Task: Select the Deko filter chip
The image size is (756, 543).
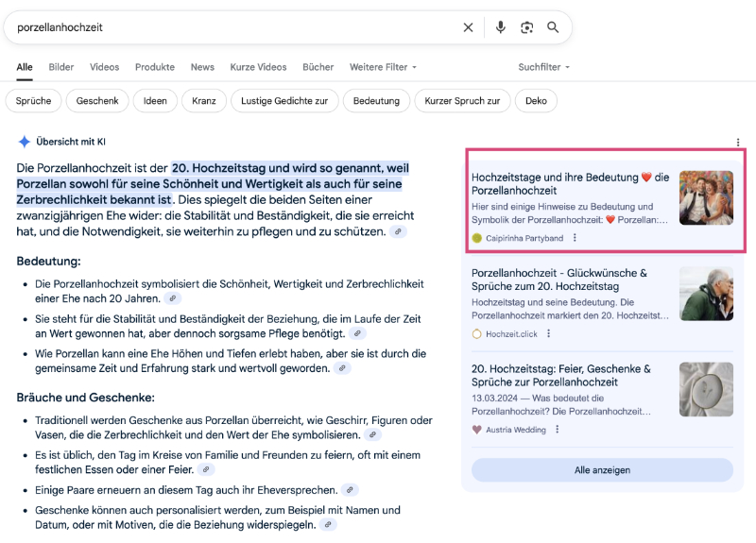Action: (x=536, y=101)
